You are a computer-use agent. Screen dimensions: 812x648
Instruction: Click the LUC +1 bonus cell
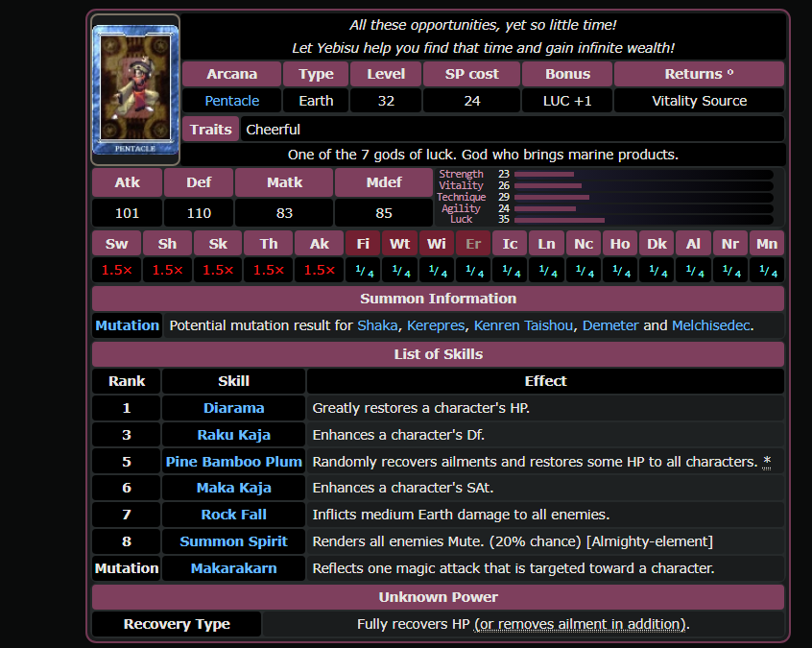[x=567, y=101]
